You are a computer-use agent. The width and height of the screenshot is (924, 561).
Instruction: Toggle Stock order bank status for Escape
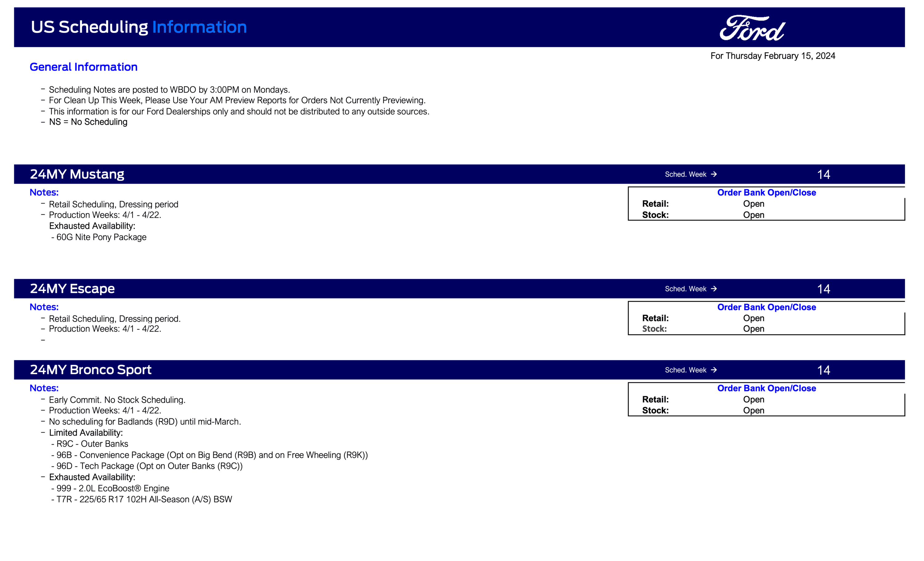click(x=753, y=329)
